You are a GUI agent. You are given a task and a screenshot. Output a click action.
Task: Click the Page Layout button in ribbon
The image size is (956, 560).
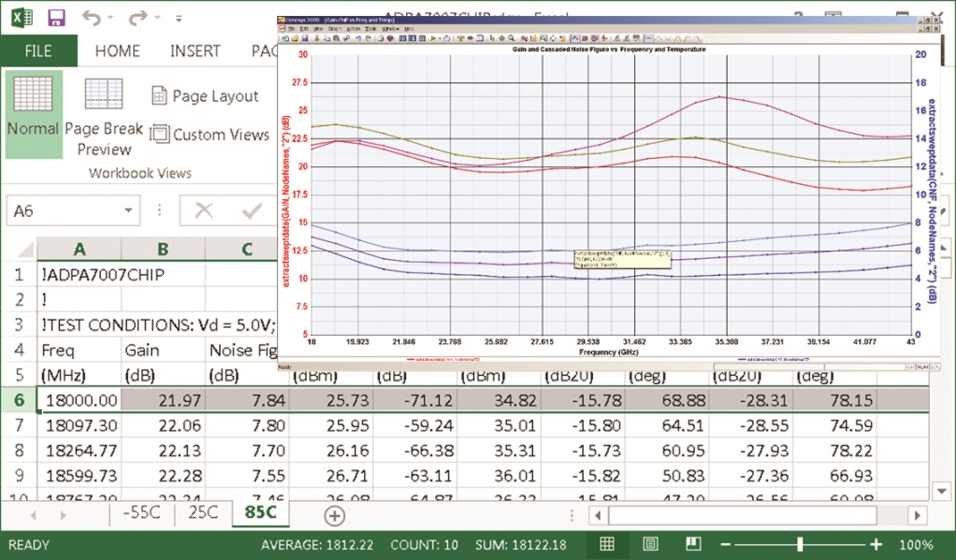pos(205,96)
